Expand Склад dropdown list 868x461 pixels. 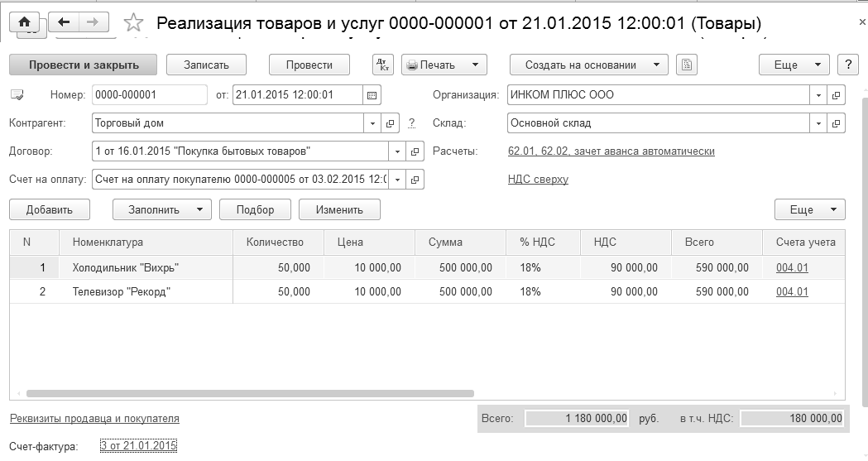(818, 123)
